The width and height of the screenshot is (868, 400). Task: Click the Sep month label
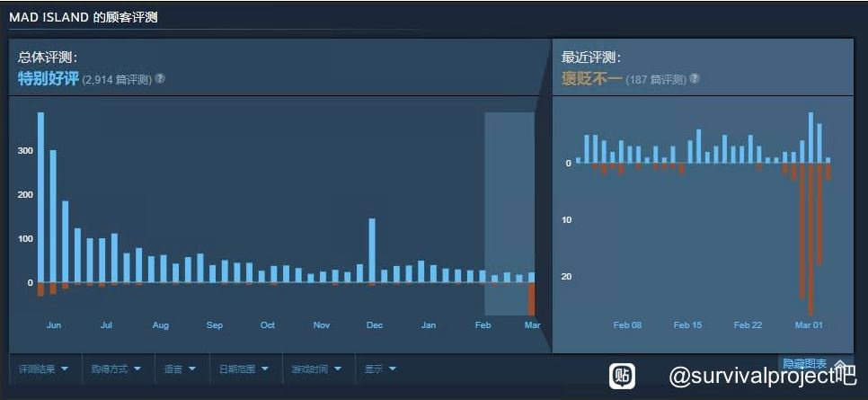214,325
